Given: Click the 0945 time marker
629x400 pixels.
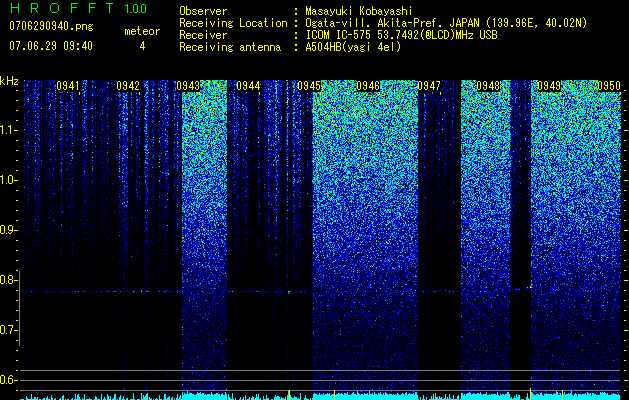Looking at the screenshot, I should point(309,86).
